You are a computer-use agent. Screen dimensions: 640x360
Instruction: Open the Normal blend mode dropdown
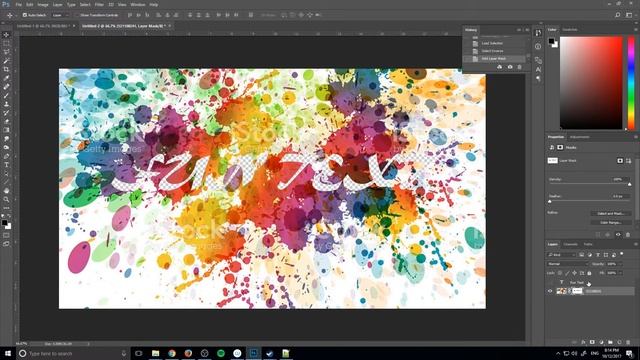point(567,264)
